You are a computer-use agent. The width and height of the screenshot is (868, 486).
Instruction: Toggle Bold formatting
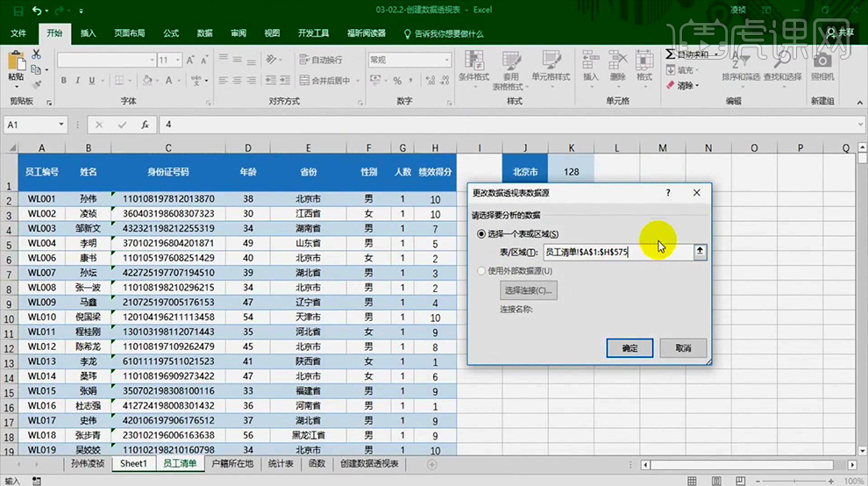(x=64, y=81)
